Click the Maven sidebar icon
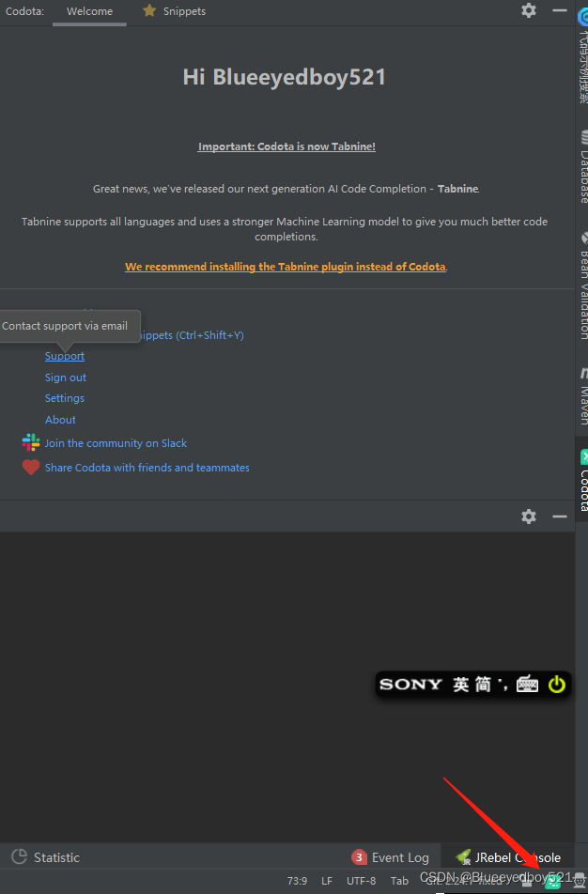This screenshot has width=588, height=894. coord(584,374)
